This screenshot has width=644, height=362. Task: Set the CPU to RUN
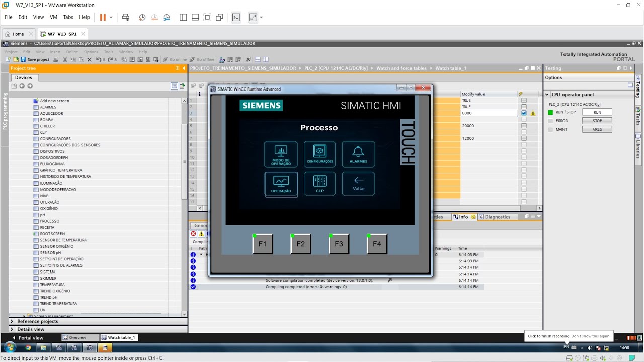pos(597,112)
